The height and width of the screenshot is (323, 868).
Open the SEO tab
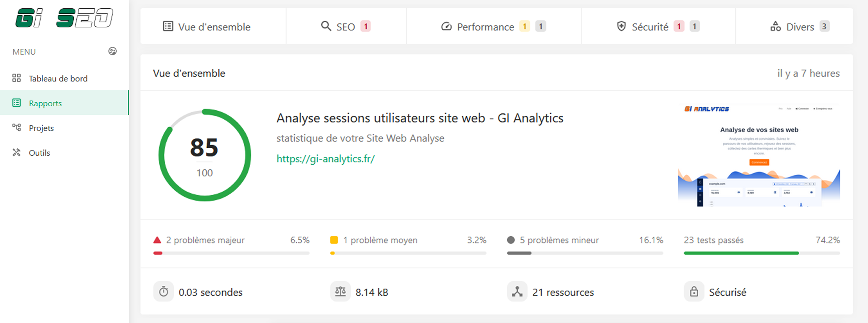click(346, 26)
